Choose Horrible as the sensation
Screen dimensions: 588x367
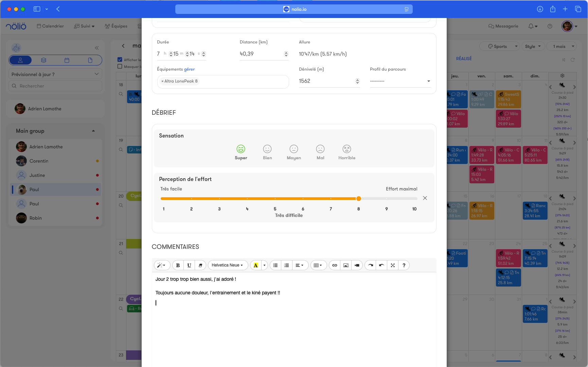(x=346, y=149)
